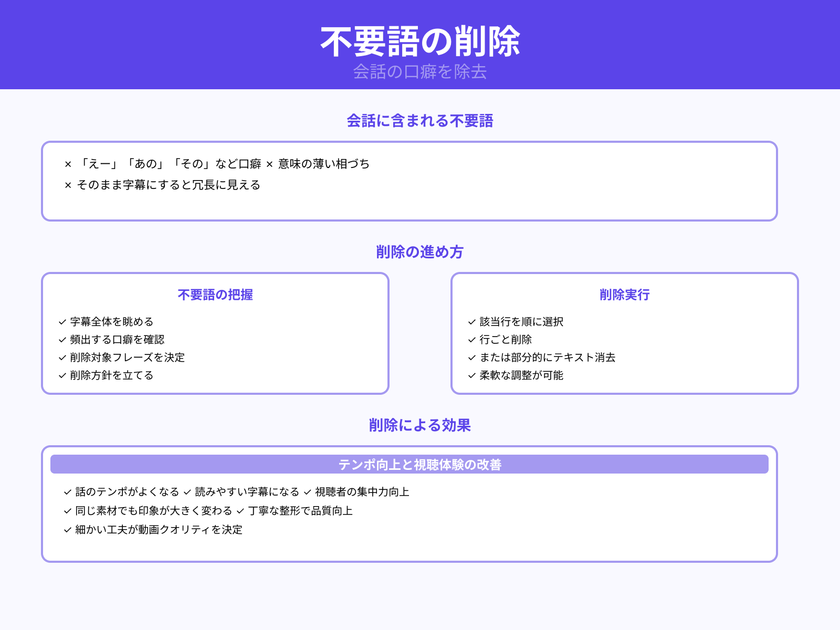This screenshot has width=840, height=630.
Task: Click the ✓ icon beside 話のテンポがよくなる
Action: pos(67,492)
